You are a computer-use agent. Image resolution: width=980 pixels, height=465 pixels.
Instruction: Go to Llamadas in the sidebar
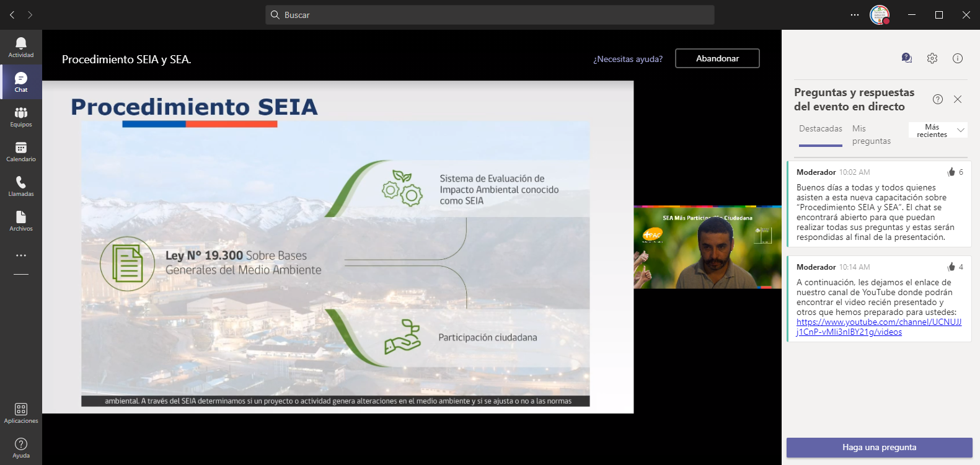point(21,186)
